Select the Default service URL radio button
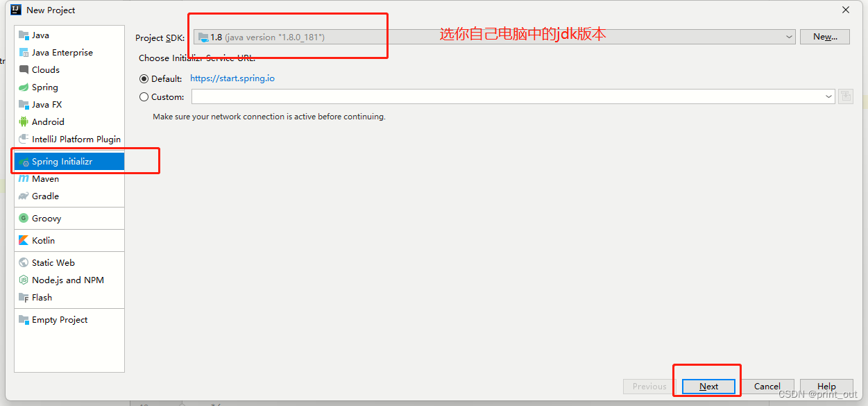Image resolution: width=868 pixels, height=406 pixels. [x=144, y=79]
